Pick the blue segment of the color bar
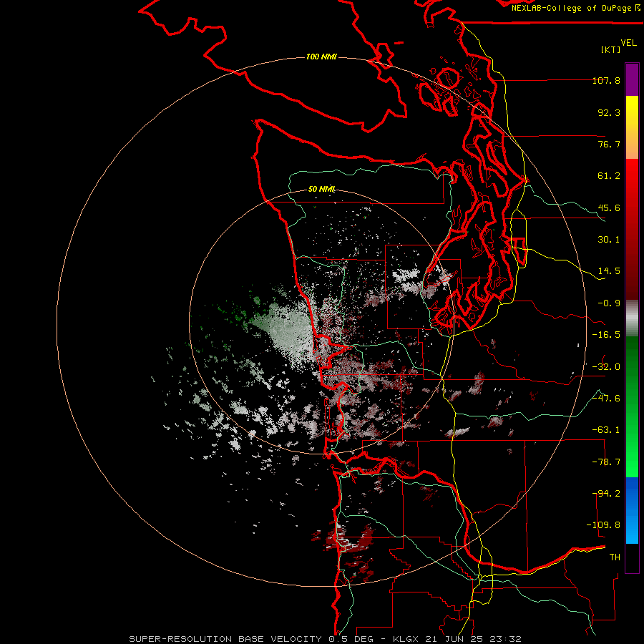Screen dimensions: 644x644 point(632,510)
